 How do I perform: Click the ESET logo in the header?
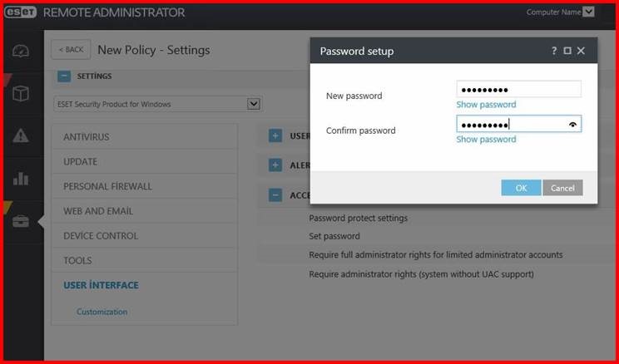[21, 12]
